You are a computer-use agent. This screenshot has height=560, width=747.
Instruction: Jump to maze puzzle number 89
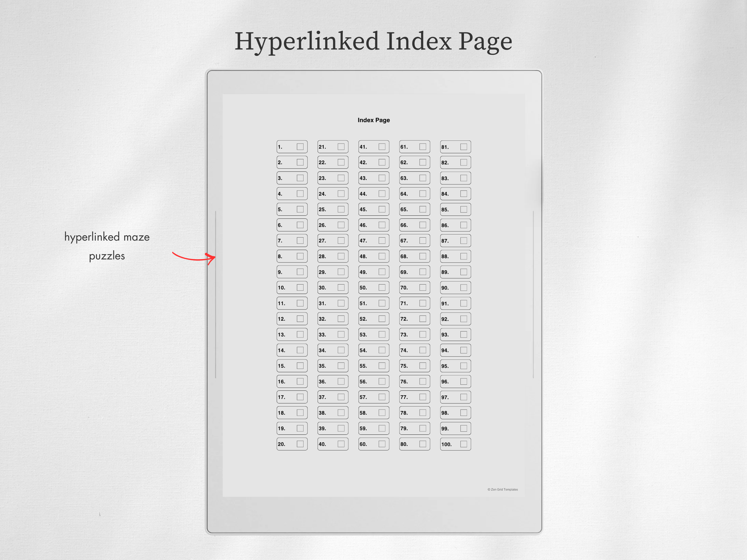click(x=445, y=272)
